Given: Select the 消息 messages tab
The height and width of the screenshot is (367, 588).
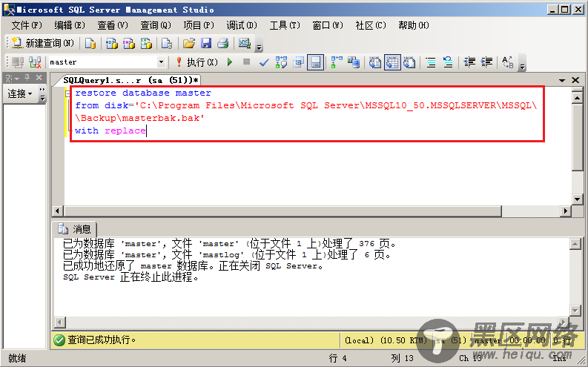Looking at the screenshot, I should [x=75, y=229].
